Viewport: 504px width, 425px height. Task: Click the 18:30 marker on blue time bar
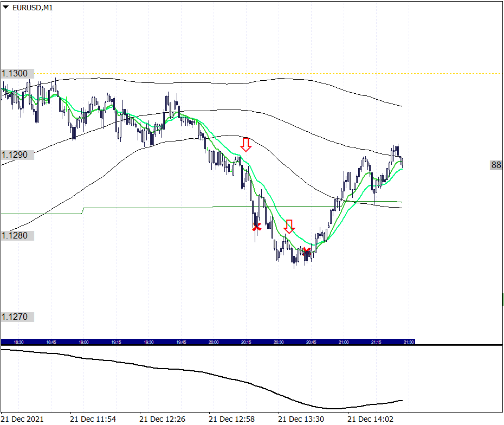click(x=18, y=342)
